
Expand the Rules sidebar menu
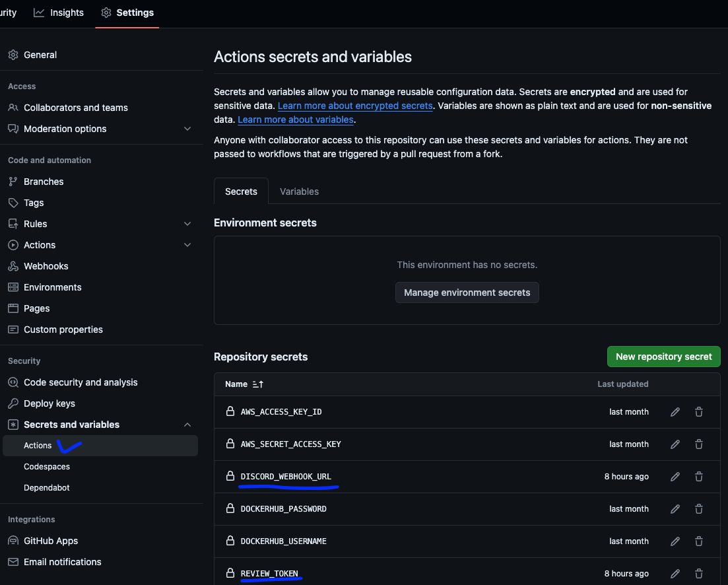187,224
